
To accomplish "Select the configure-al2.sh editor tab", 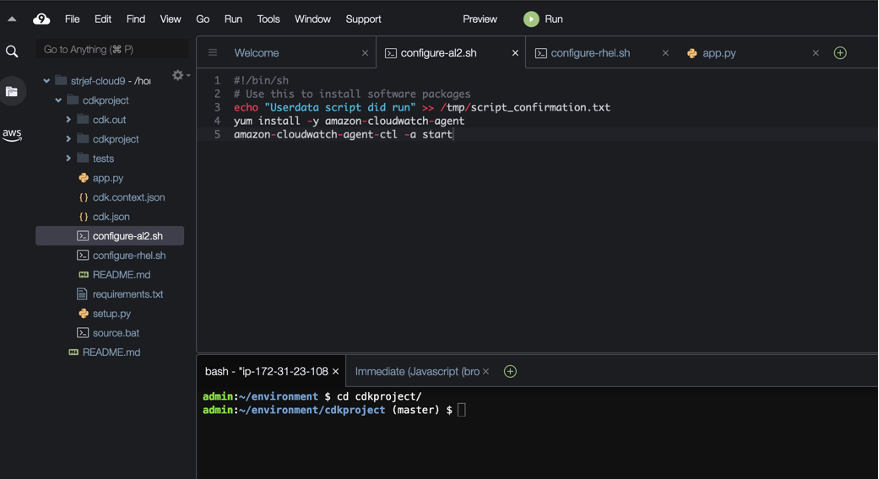I will click(x=438, y=53).
